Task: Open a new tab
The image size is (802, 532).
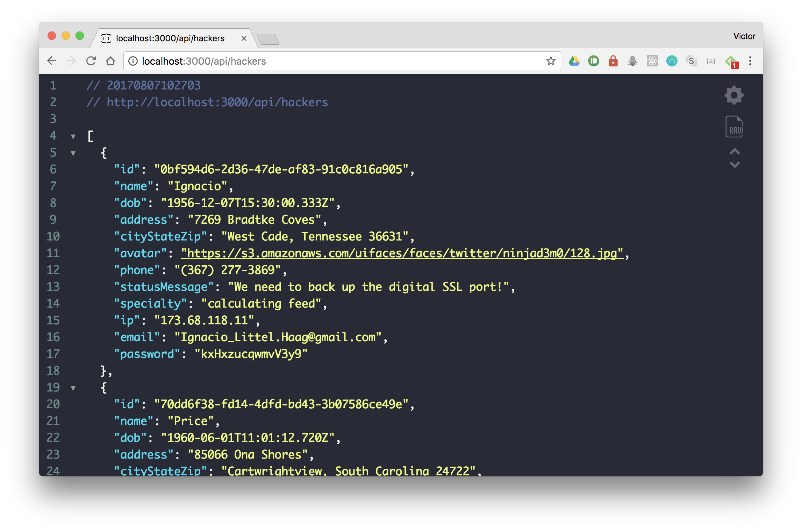Action: 268,39
